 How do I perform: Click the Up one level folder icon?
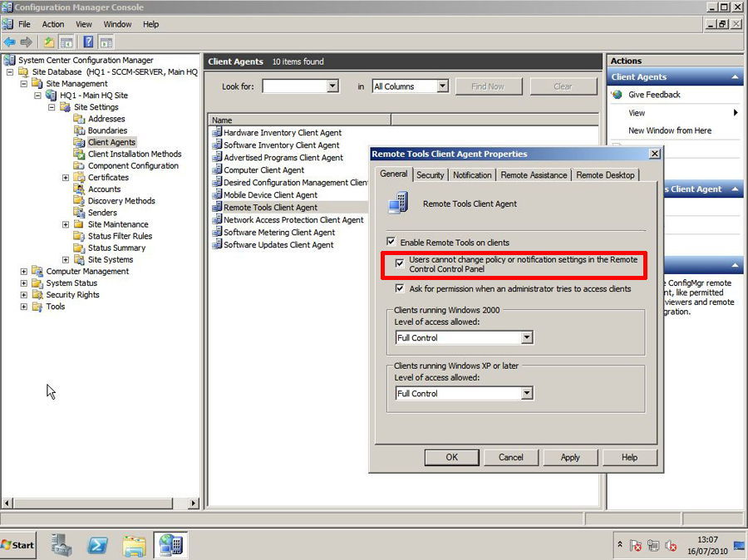[49, 42]
